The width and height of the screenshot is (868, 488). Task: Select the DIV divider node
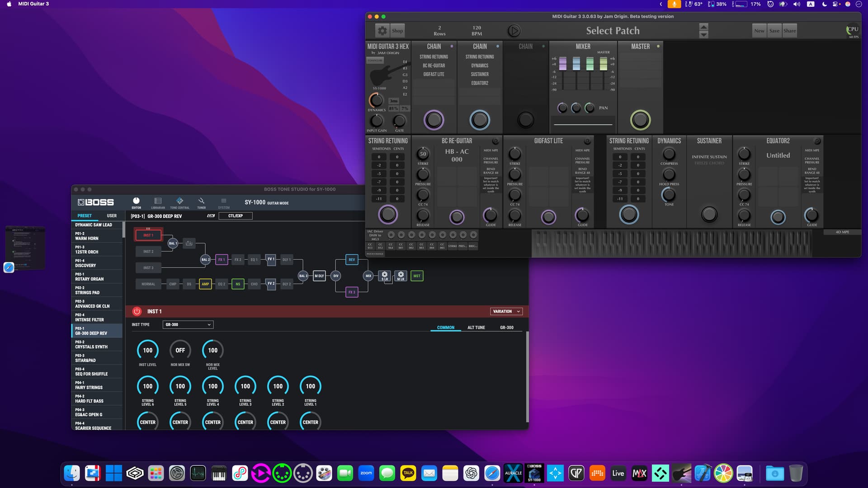pyautogui.click(x=335, y=276)
